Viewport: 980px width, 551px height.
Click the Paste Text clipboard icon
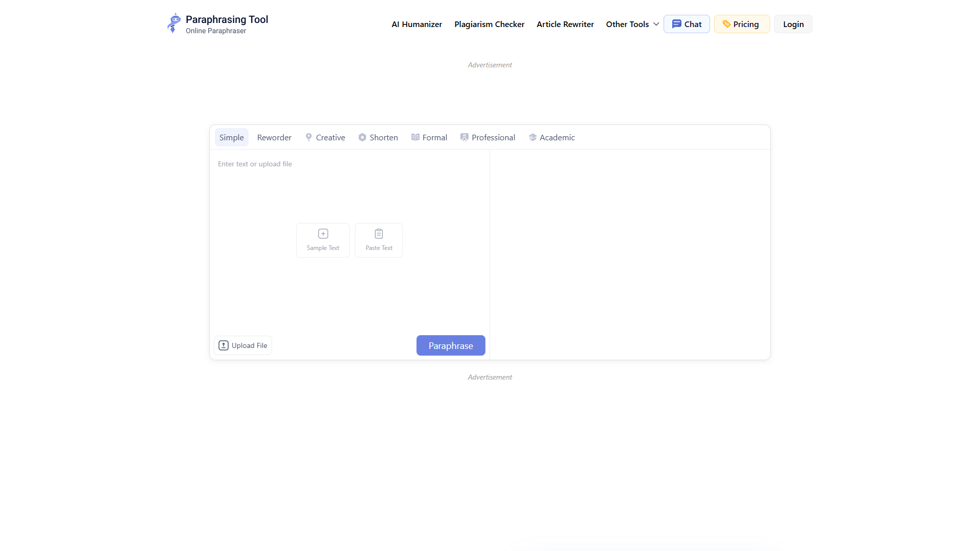point(379,234)
